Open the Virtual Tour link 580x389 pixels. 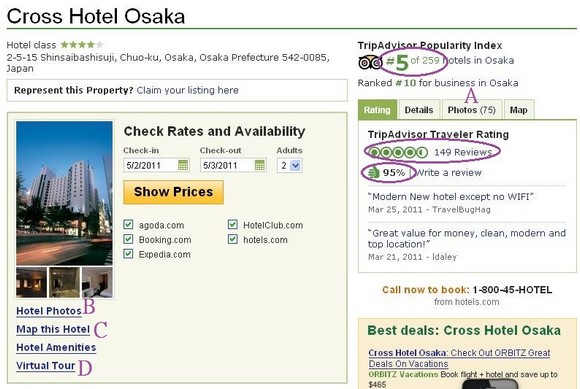[45, 366]
